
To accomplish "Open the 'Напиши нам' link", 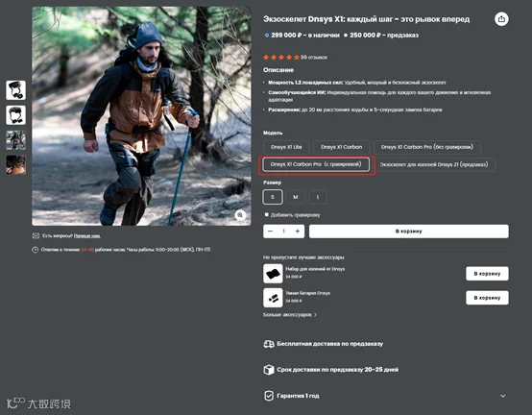I will 86,235.
